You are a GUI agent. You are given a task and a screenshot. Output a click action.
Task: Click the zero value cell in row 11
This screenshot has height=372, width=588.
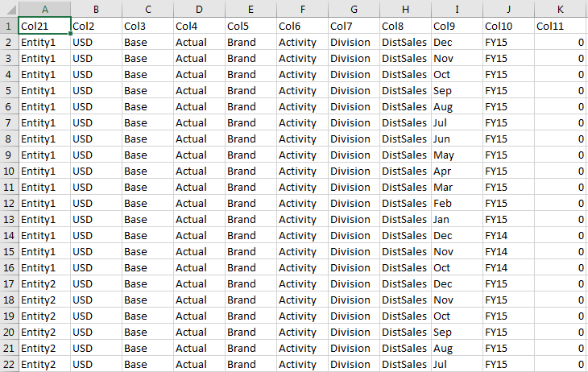560,187
